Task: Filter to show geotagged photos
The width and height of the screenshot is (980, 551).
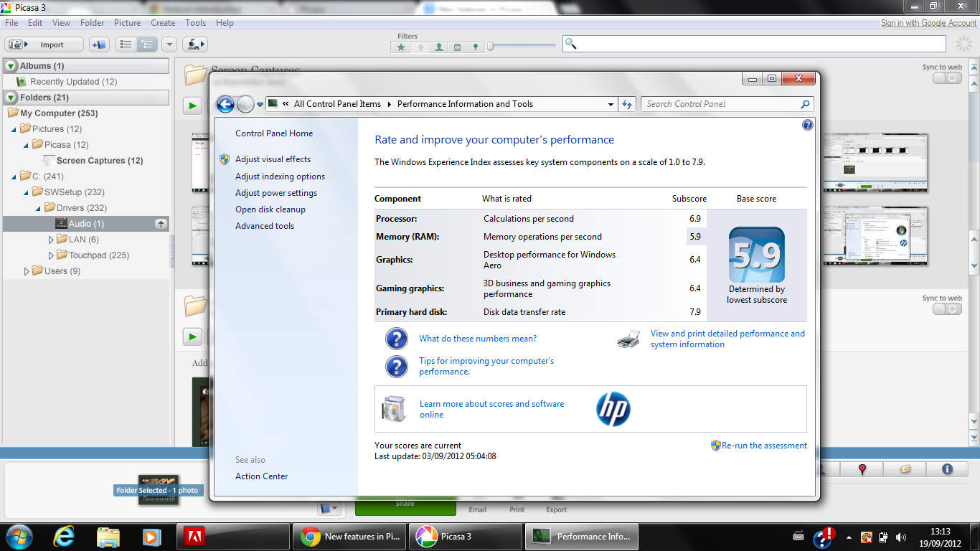Action: pos(475,47)
